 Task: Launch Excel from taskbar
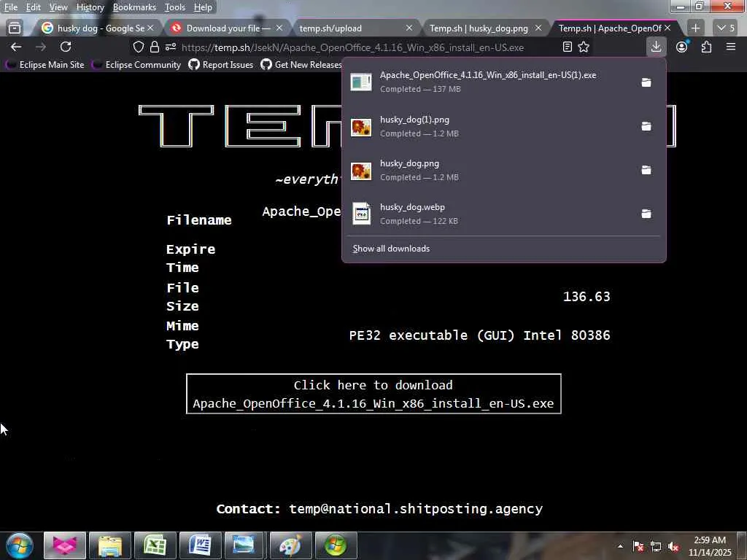point(155,545)
